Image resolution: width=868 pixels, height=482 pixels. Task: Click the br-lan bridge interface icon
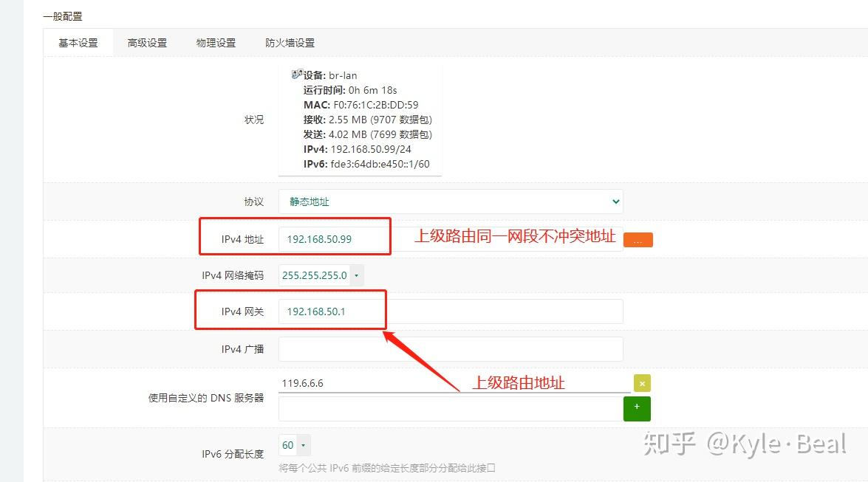(x=296, y=73)
